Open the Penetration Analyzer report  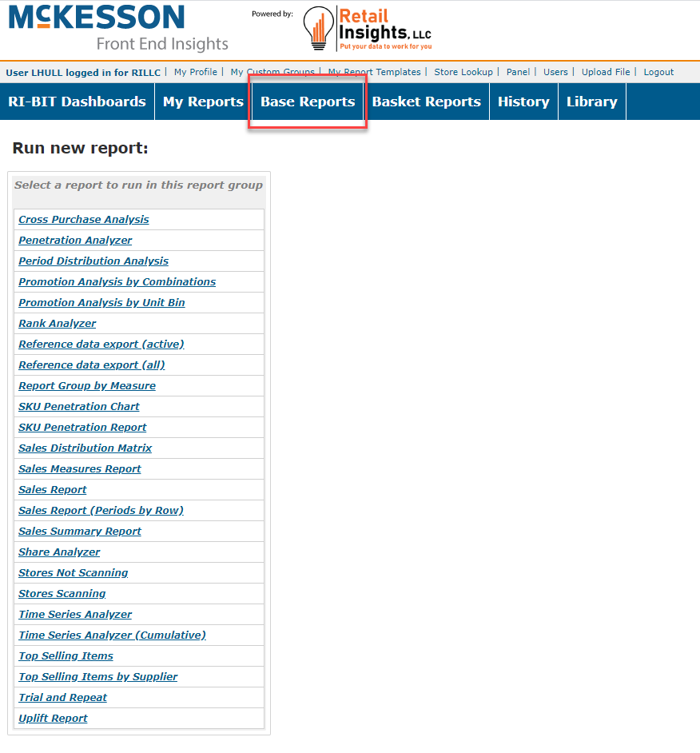(75, 240)
